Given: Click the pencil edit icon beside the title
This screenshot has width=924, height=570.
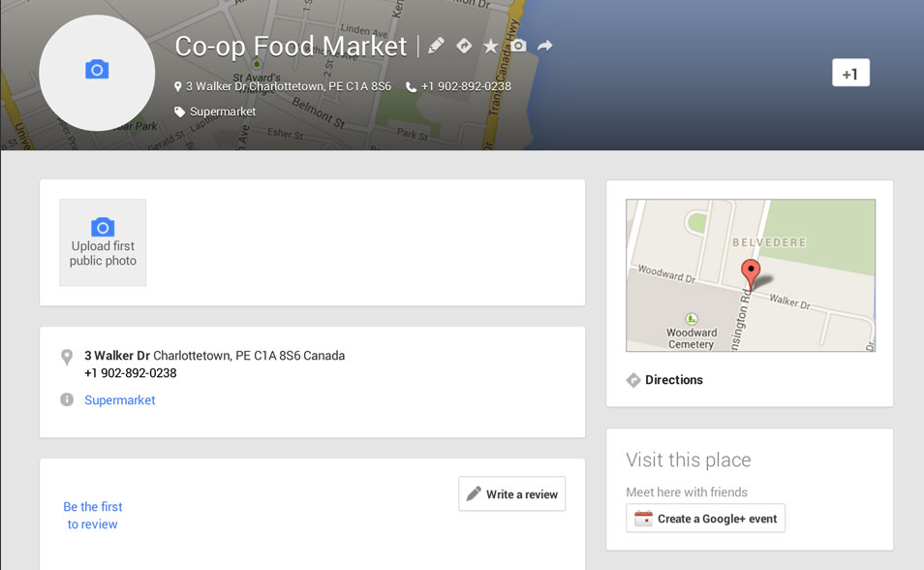Looking at the screenshot, I should point(436,46).
